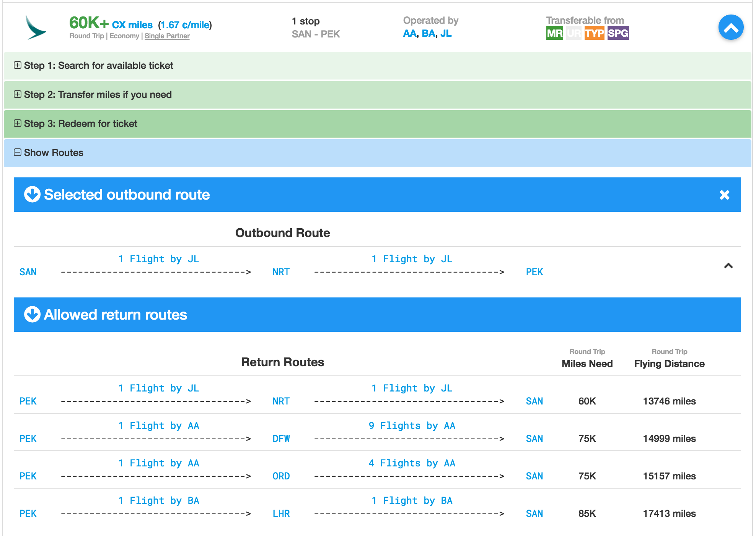The height and width of the screenshot is (536, 756).
Task: Click the 13746 miles flying distance
Action: click(669, 401)
